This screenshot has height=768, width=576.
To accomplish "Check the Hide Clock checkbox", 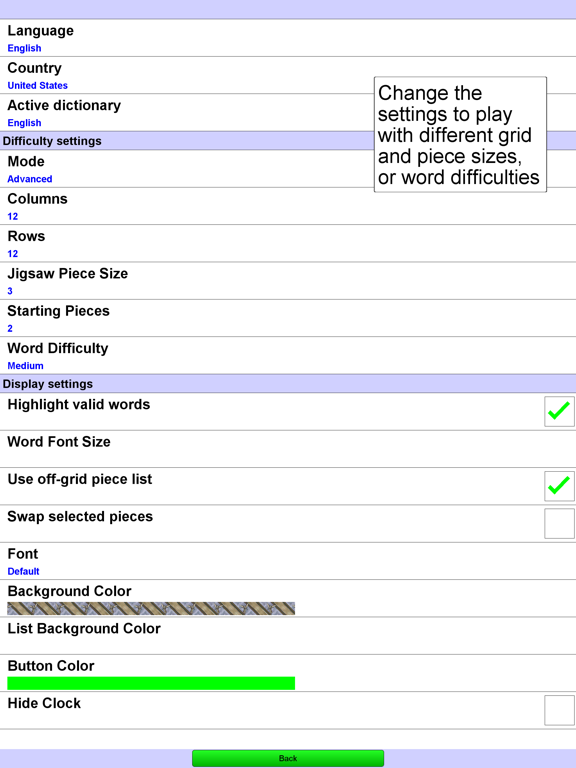I will tap(559, 710).
